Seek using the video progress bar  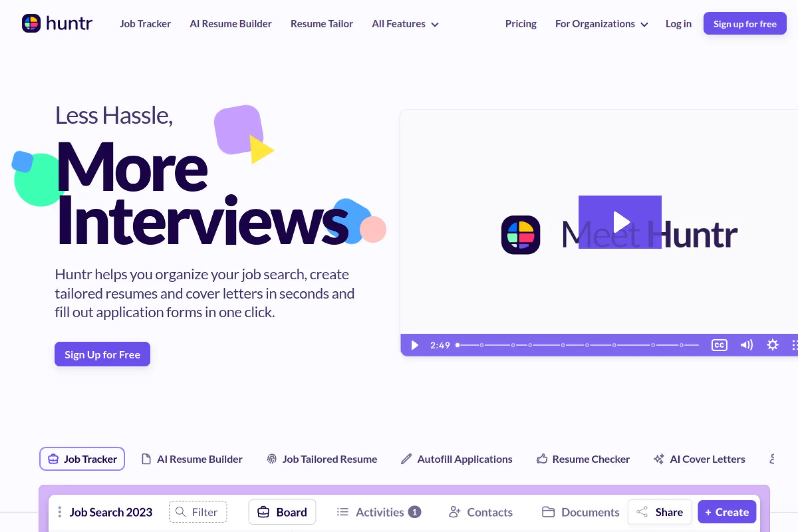(578, 345)
